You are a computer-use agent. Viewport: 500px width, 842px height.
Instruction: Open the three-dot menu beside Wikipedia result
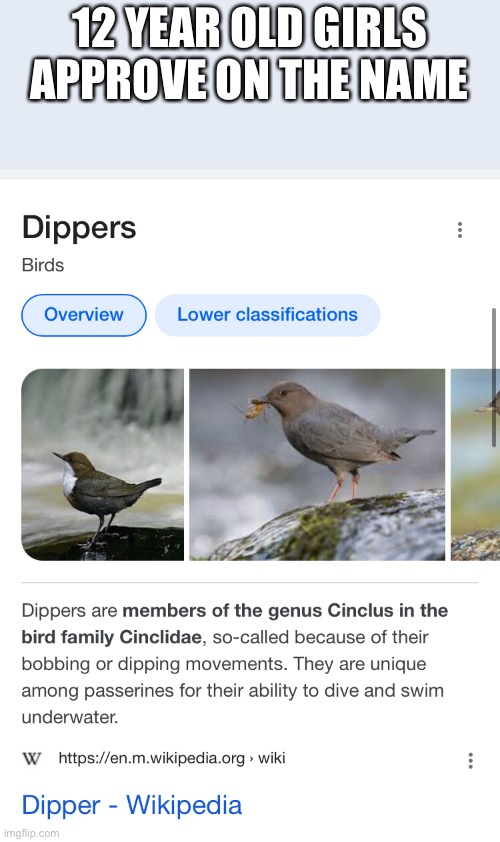coord(470,760)
